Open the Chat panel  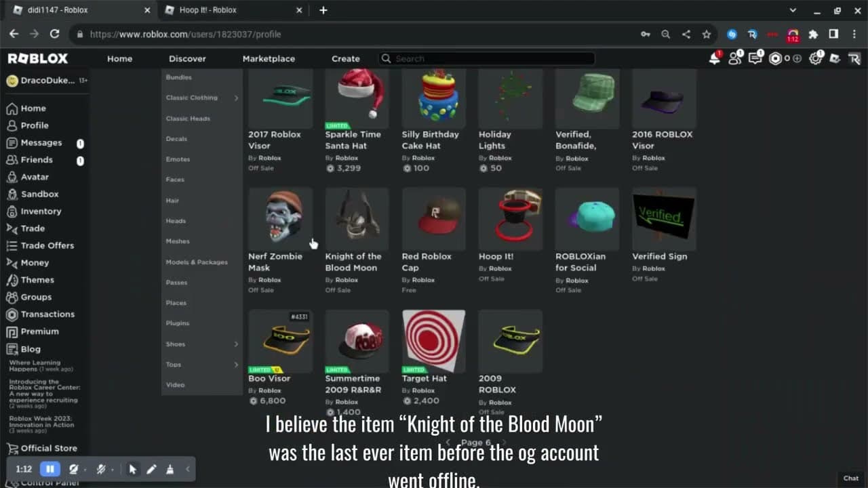click(851, 479)
